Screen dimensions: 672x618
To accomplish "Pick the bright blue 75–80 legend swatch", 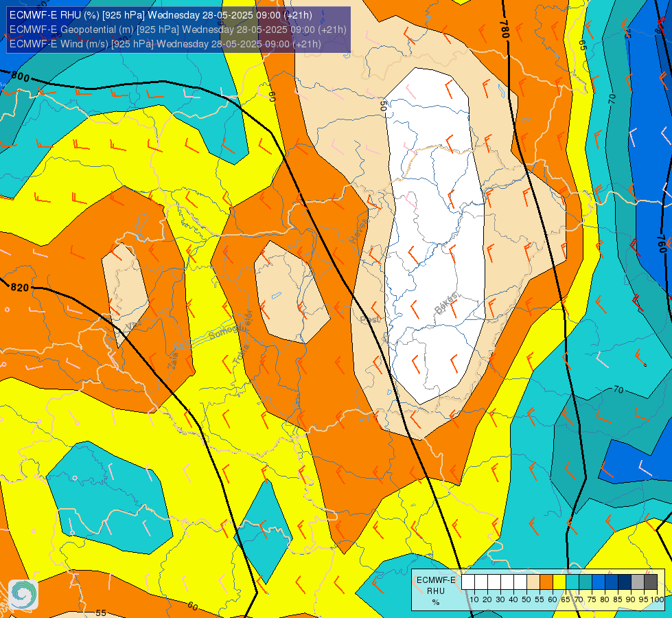I will click(599, 582).
